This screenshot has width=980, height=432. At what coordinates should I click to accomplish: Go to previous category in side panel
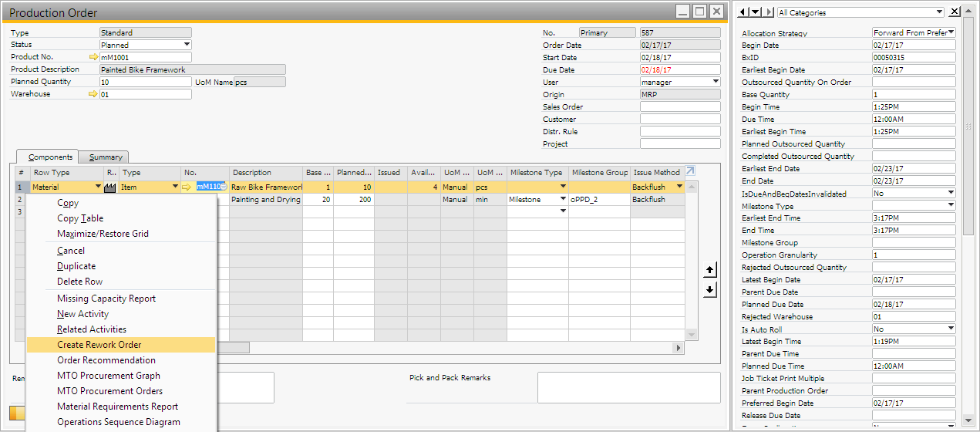click(744, 12)
